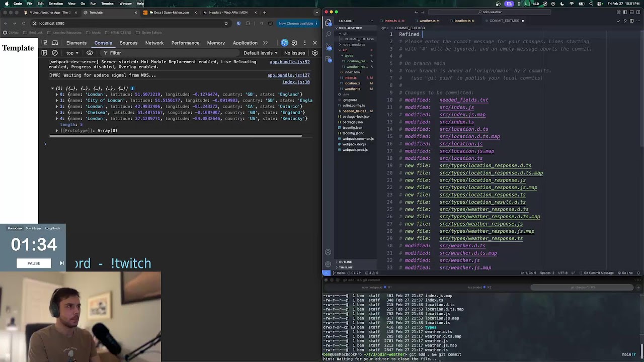
Task: Click the DevTools inspect element icon
Action: click(44, 43)
